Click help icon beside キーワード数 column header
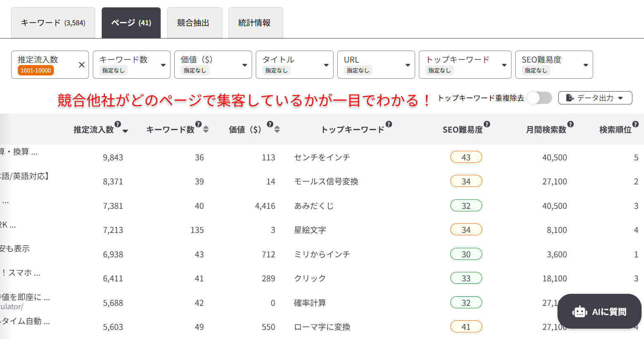This screenshot has height=339, width=644. 199,124
